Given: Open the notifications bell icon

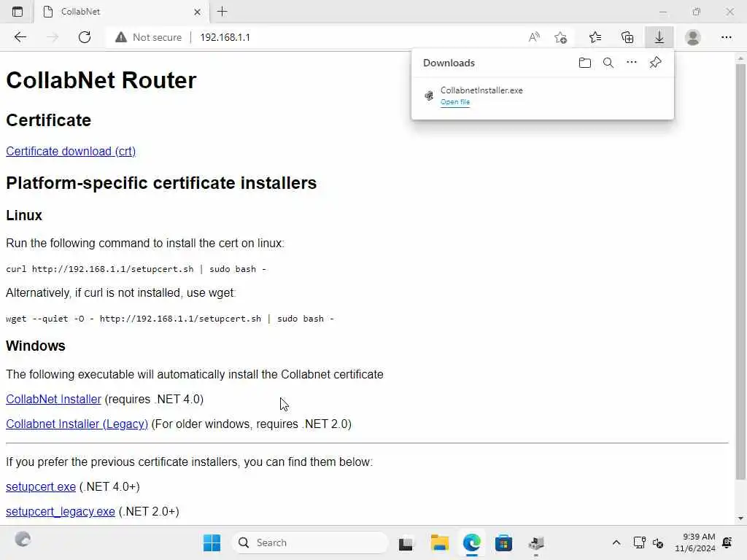Looking at the screenshot, I should pyautogui.click(x=727, y=542).
